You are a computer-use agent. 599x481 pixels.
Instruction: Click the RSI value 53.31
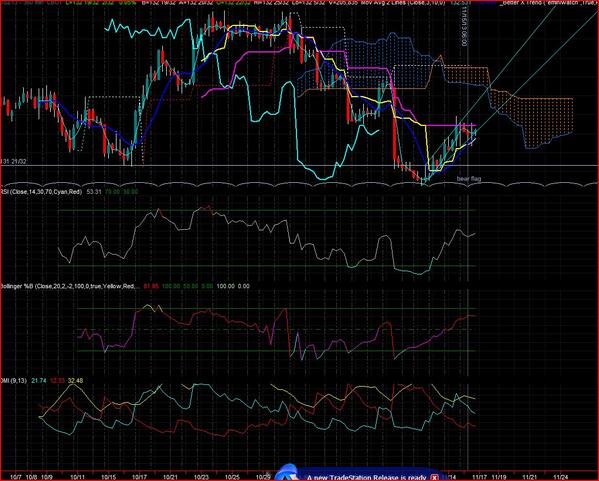[x=94, y=191]
